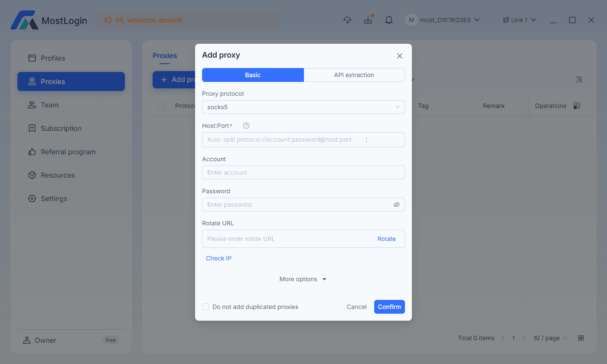Click the M user avatar
The height and width of the screenshot is (364, 607).
point(411,20)
